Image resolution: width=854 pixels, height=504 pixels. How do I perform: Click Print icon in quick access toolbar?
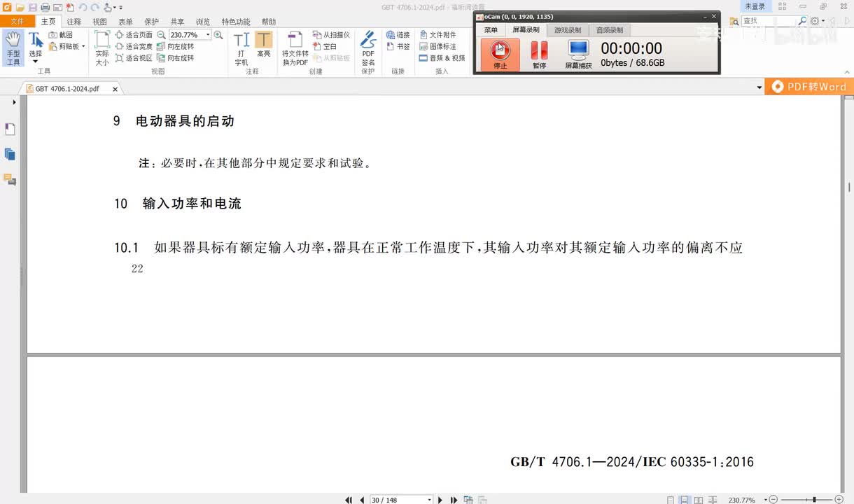coord(45,7)
